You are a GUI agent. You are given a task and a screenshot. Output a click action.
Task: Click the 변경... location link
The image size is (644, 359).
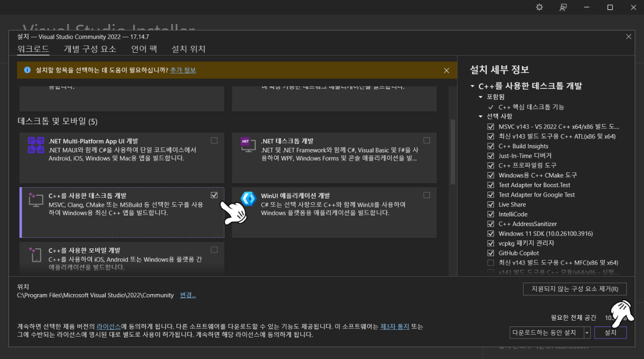[187, 295]
